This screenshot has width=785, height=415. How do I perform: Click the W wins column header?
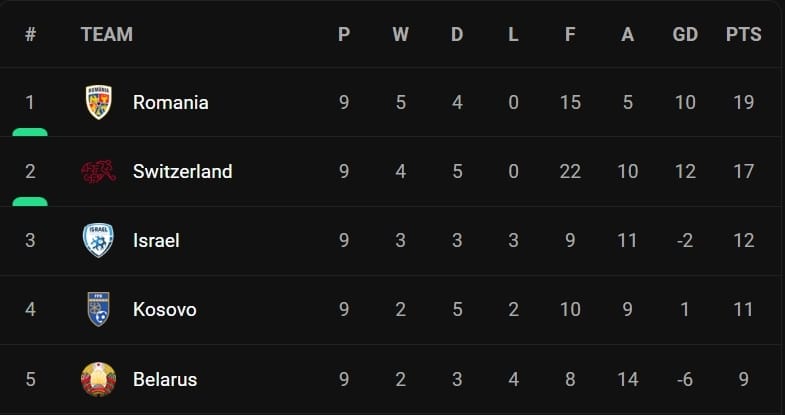pos(400,34)
